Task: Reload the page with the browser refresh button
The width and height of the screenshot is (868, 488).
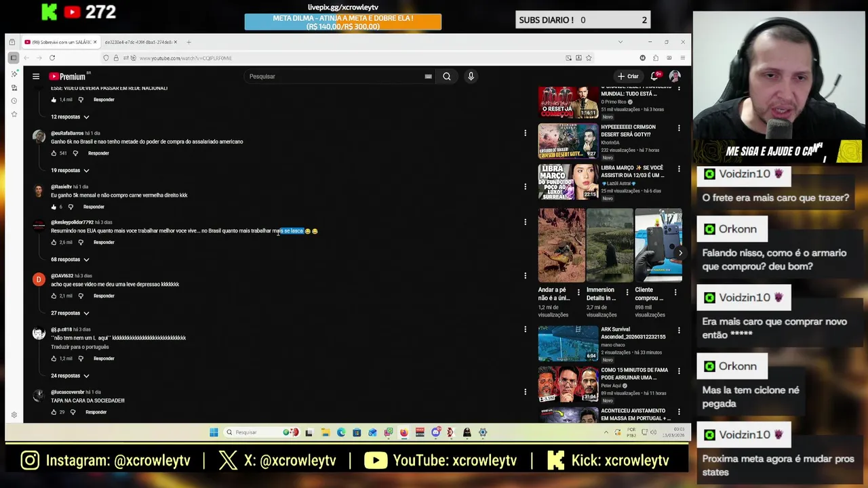Action: point(52,58)
